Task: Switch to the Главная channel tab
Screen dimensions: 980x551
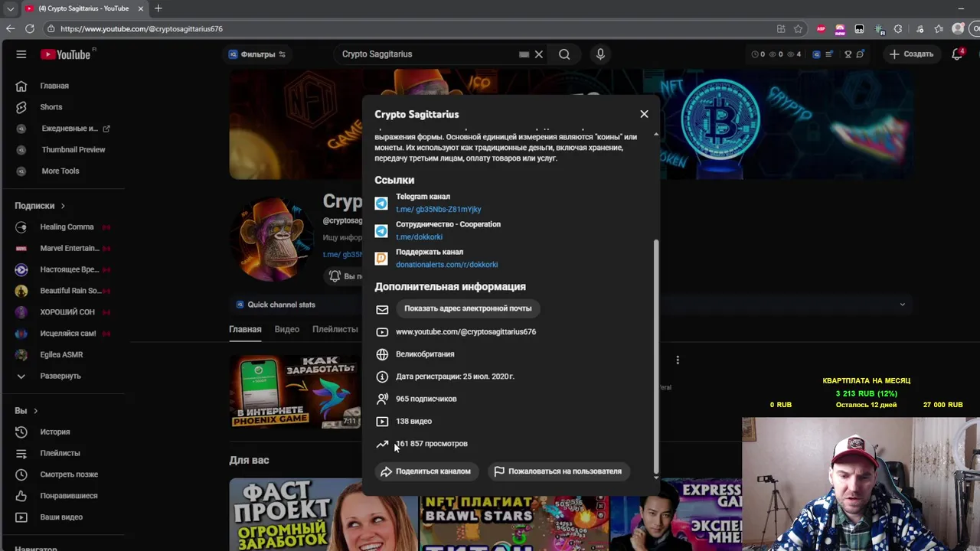Action: pos(245,329)
